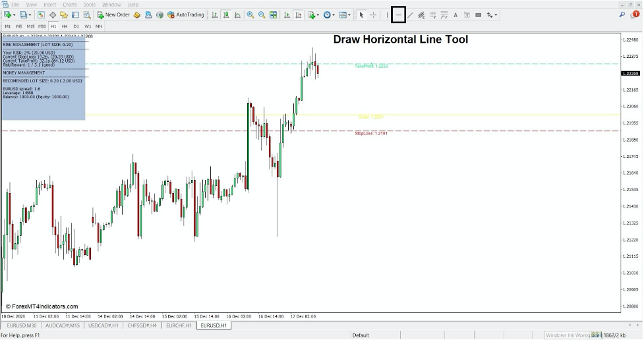The image size is (644, 340).
Task: Click the Default profile in status bar
Action: tap(361, 335)
